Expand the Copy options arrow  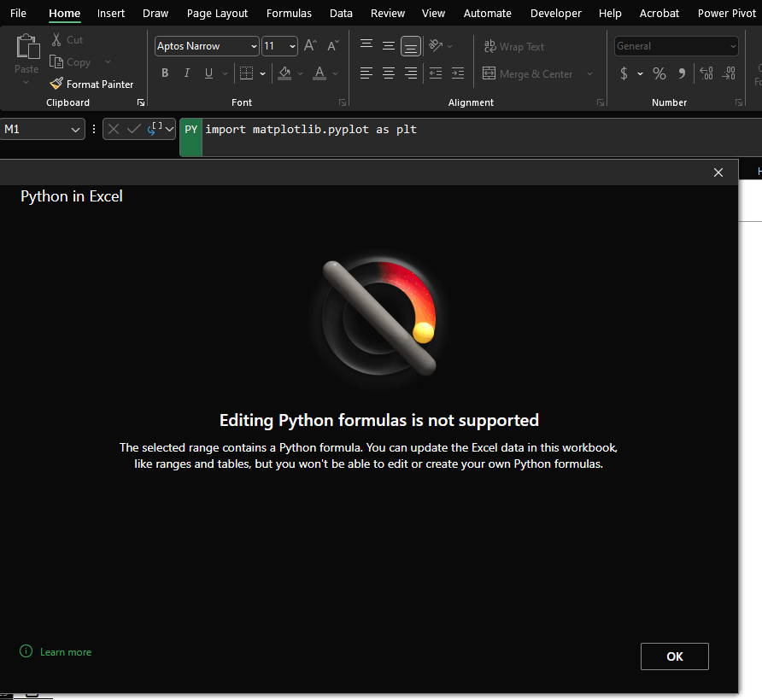tap(108, 61)
